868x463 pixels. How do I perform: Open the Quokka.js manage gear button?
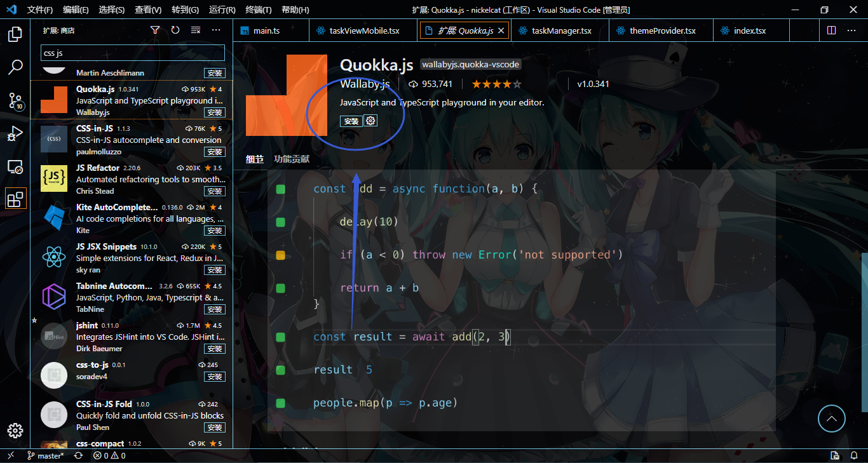[x=370, y=121]
